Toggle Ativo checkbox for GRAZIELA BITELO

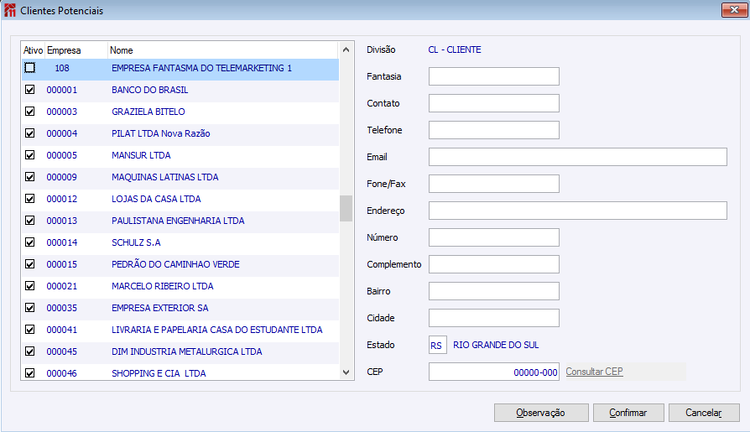[x=30, y=111]
